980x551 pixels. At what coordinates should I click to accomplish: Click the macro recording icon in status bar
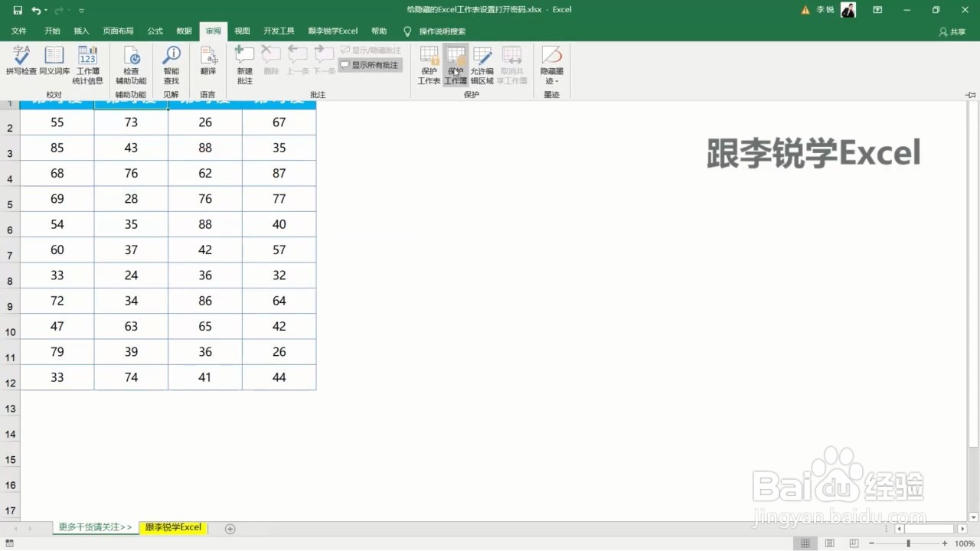(9, 543)
